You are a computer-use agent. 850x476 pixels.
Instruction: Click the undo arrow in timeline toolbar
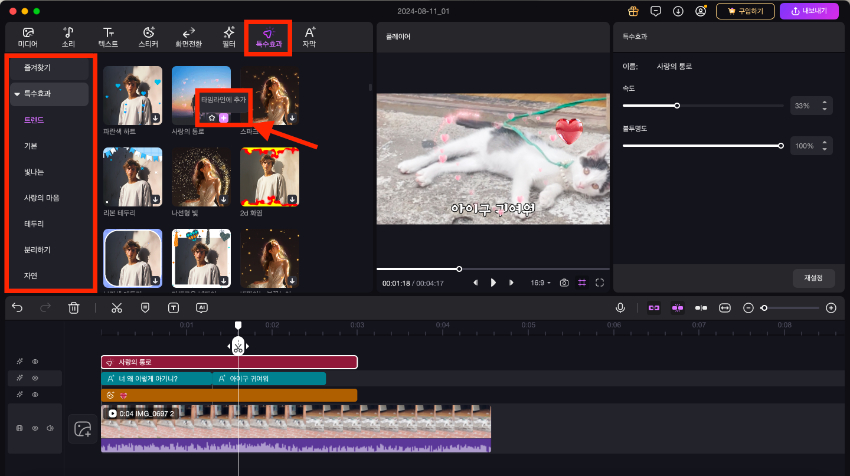pos(17,308)
